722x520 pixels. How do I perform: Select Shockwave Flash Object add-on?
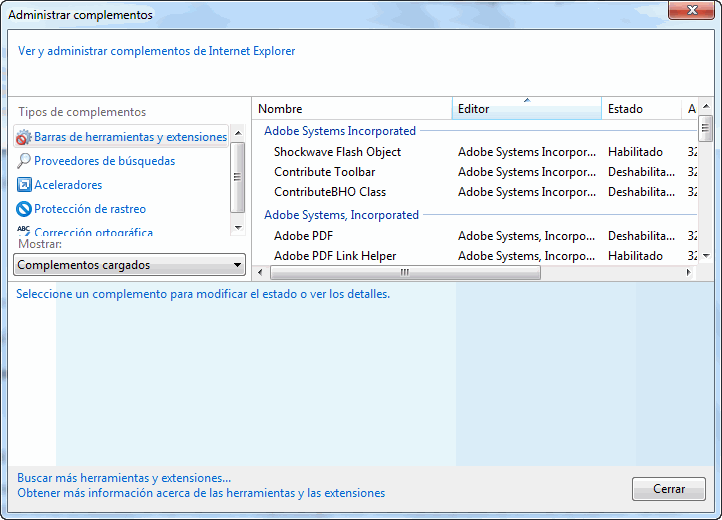337,152
